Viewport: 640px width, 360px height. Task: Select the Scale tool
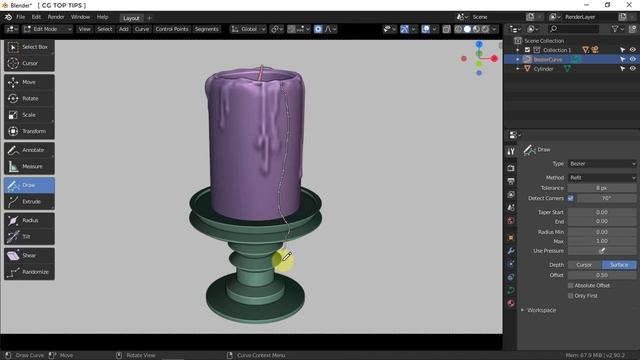click(29, 115)
